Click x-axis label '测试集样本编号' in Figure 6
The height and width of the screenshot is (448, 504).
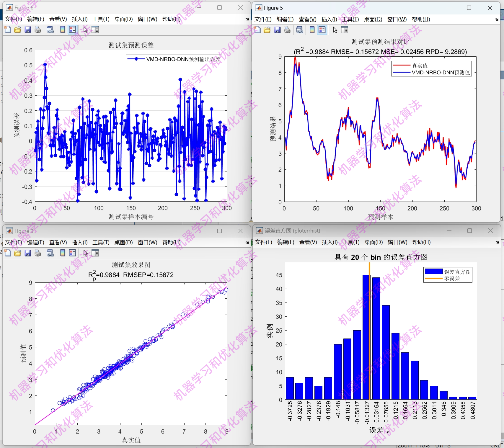click(x=131, y=217)
